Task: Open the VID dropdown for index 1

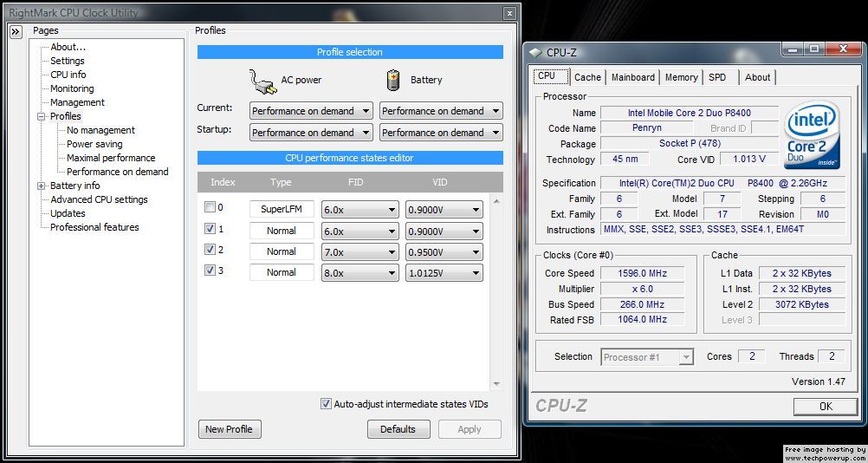Action: click(444, 231)
